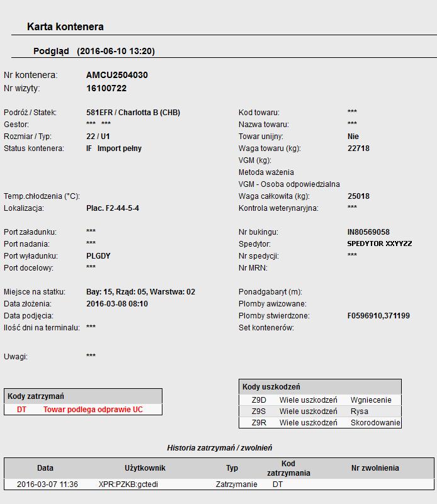This screenshot has height=504, width=437.
Task: Select vessel value 581EFR / Charlotta B (CHB)
Action: (133, 113)
